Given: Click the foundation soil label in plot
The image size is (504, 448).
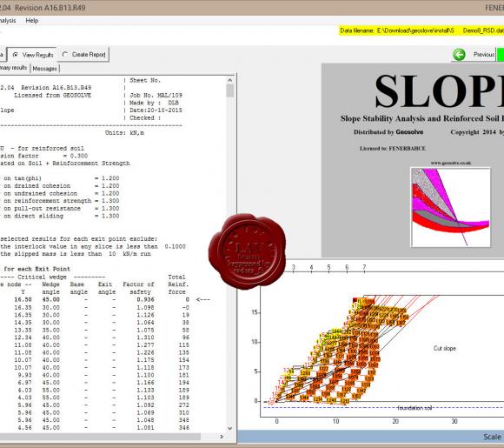Looking at the screenshot, I should pyautogui.click(x=414, y=408).
